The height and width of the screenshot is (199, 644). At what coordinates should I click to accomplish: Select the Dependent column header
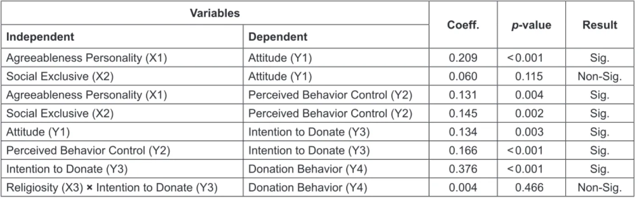click(336, 37)
